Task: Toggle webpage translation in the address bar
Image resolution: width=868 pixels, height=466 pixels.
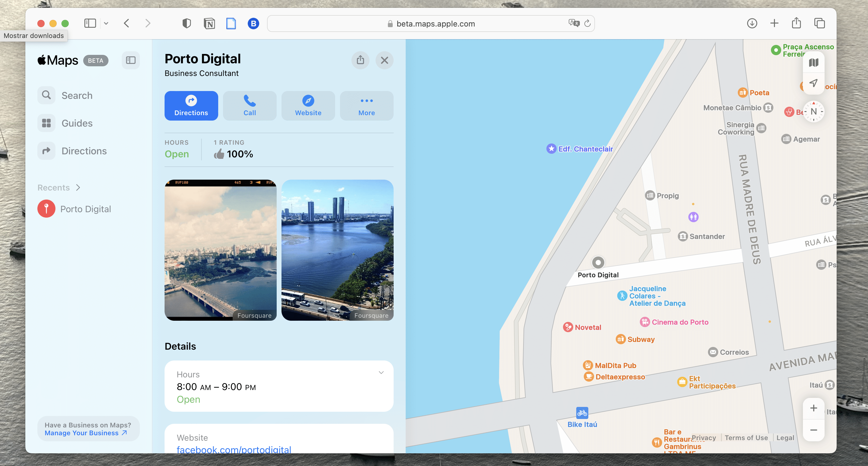Action: (x=574, y=23)
